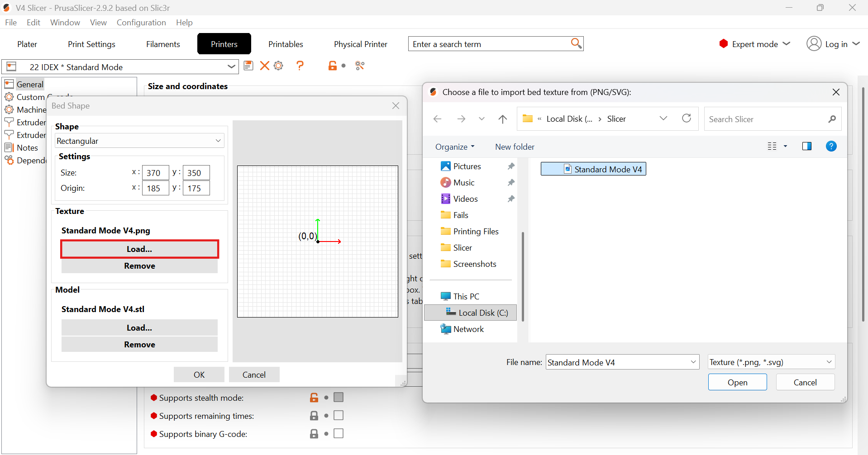Click the padlock next to Supports remaining times
Viewport: 868px width, 455px height.
tap(314, 416)
